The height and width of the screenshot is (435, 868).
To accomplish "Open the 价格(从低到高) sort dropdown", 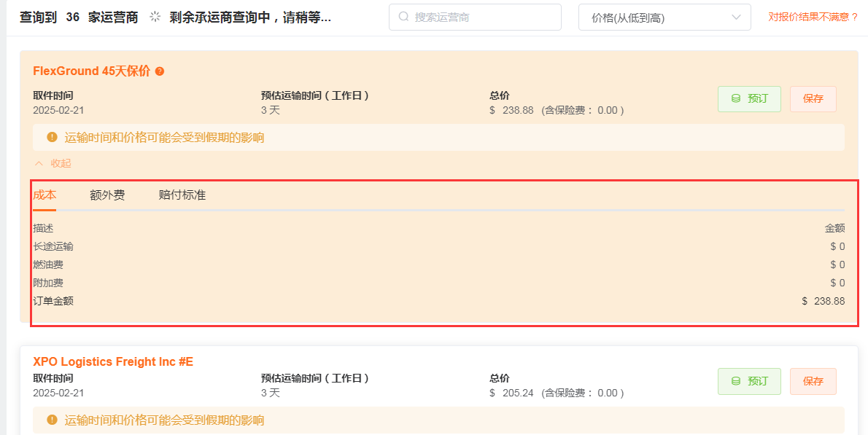I will click(x=664, y=17).
